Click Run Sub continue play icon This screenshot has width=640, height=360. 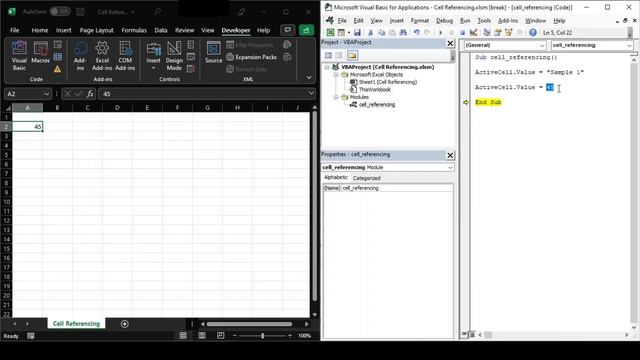pos(440,32)
